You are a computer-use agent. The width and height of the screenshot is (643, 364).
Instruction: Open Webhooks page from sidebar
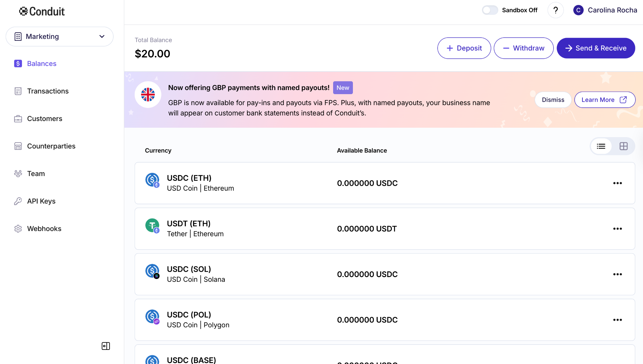44,229
